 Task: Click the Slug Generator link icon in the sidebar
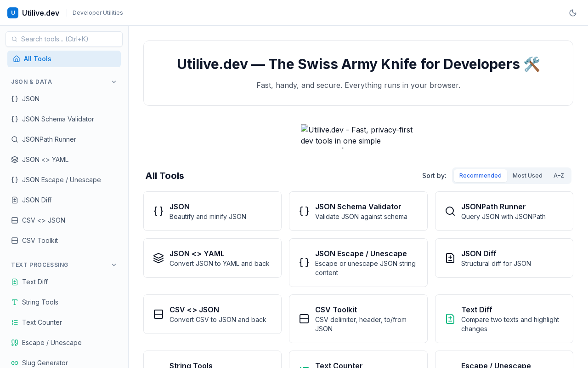click(15, 363)
